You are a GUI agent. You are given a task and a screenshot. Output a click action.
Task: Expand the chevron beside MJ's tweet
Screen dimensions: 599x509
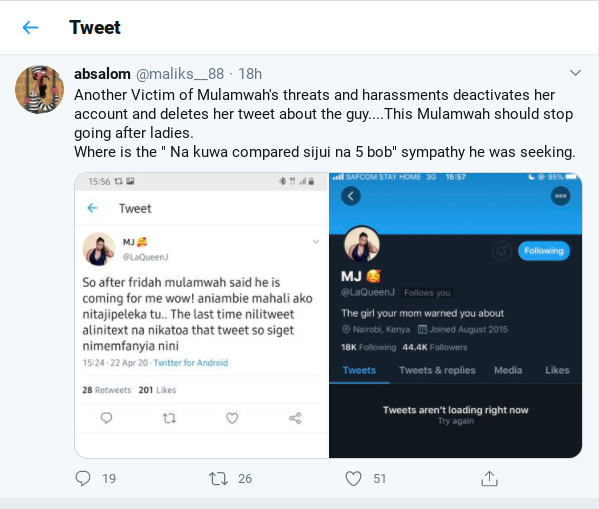316,242
